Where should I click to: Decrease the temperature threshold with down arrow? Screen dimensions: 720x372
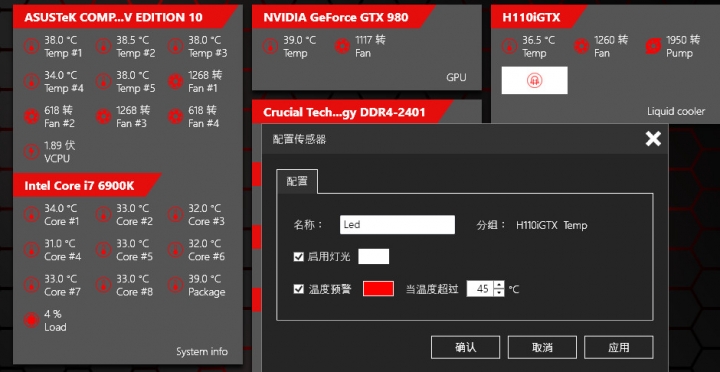point(499,293)
